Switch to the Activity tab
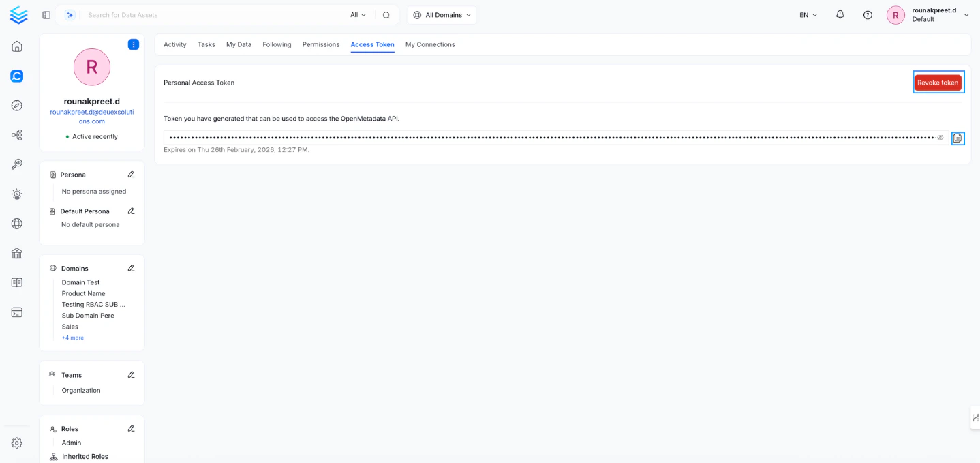This screenshot has width=980, height=463. click(x=175, y=44)
